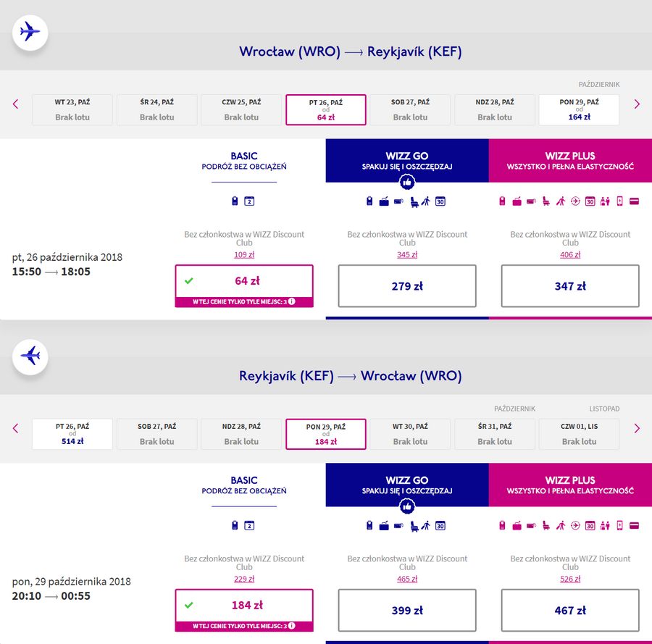Select PON 29, PAŹ outbound at 164 zł
The image size is (652, 644).
point(579,110)
